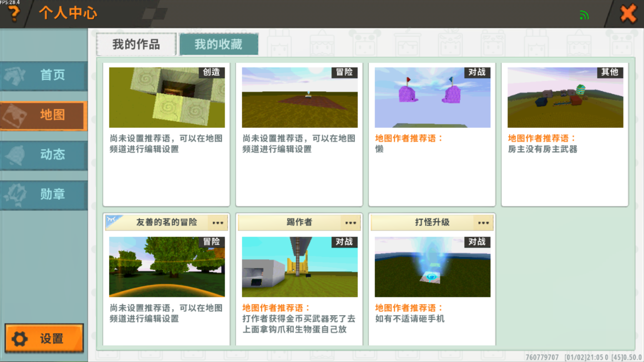Switch to the 我的作品 tab
Image resolution: width=644 pixels, height=362 pixels.
(136, 44)
